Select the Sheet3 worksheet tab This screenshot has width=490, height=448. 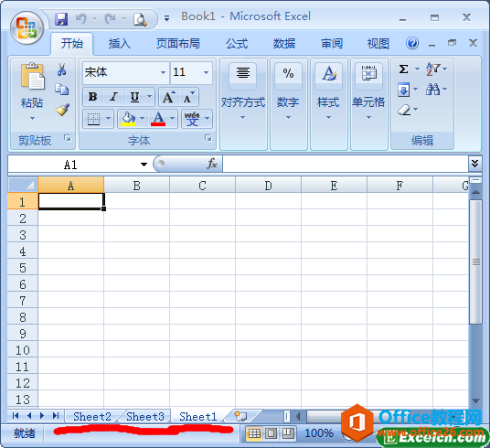pyautogui.click(x=145, y=416)
